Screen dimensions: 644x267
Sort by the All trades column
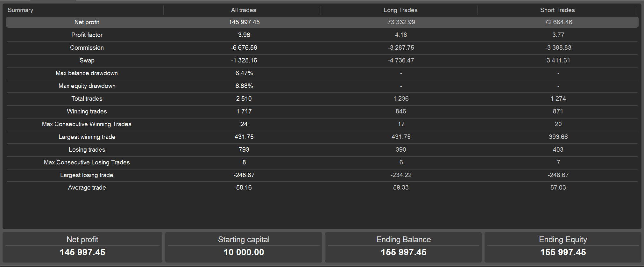pos(243,10)
